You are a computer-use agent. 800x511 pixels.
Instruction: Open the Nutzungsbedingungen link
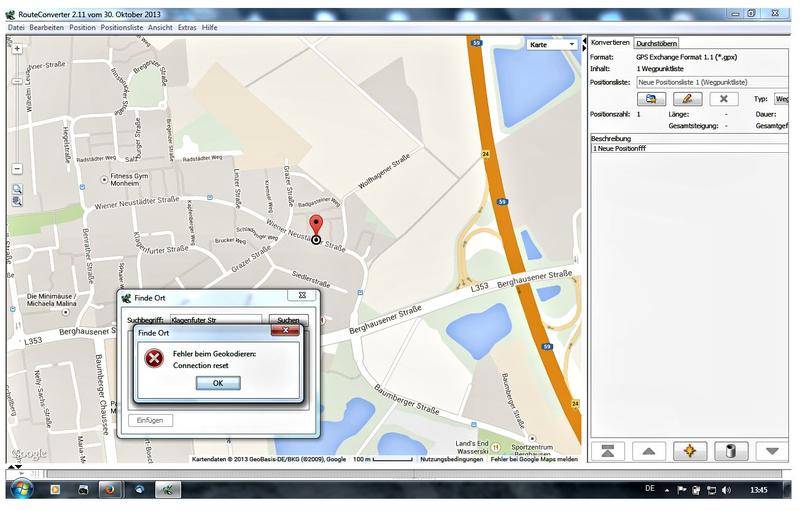[x=452, y=459]
